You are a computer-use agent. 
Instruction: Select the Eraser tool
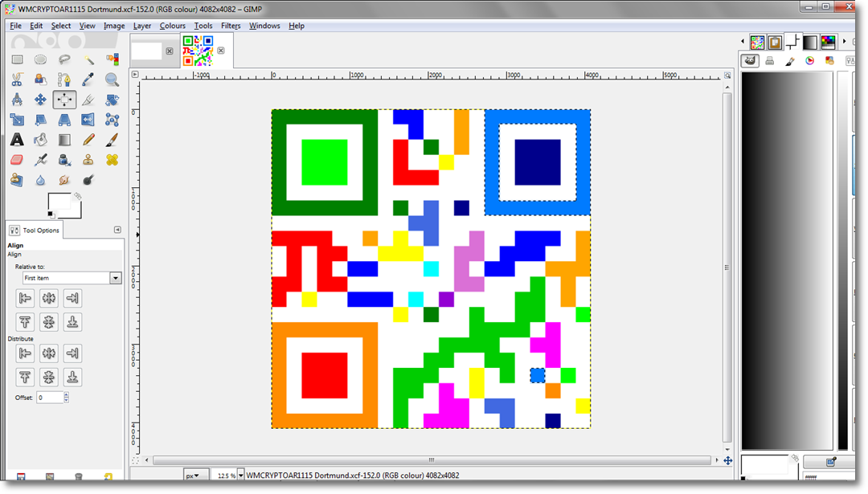click(x=17, y=160)
